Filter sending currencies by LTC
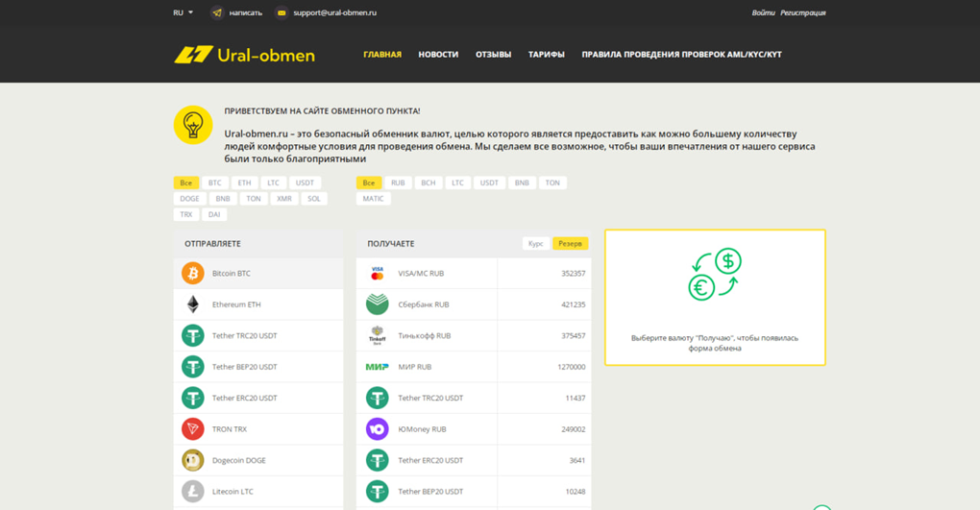The width and height of the screenshot is (980, 510). click(x=273, y=182)
